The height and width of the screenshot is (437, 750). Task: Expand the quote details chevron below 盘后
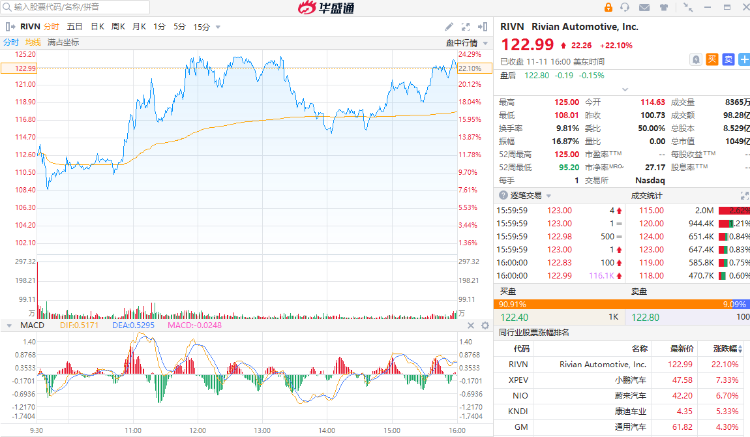click(x=625, y=89)
